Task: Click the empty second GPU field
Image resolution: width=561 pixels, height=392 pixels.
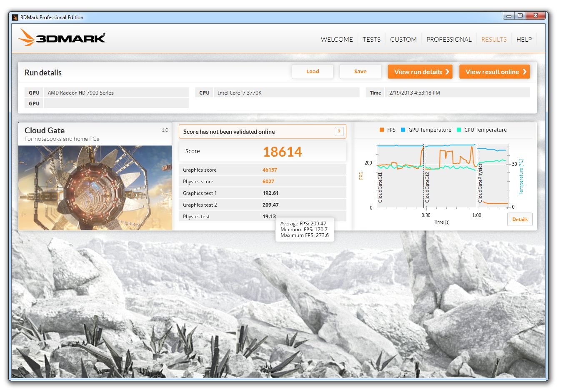Action: click(x=116, y=103)
